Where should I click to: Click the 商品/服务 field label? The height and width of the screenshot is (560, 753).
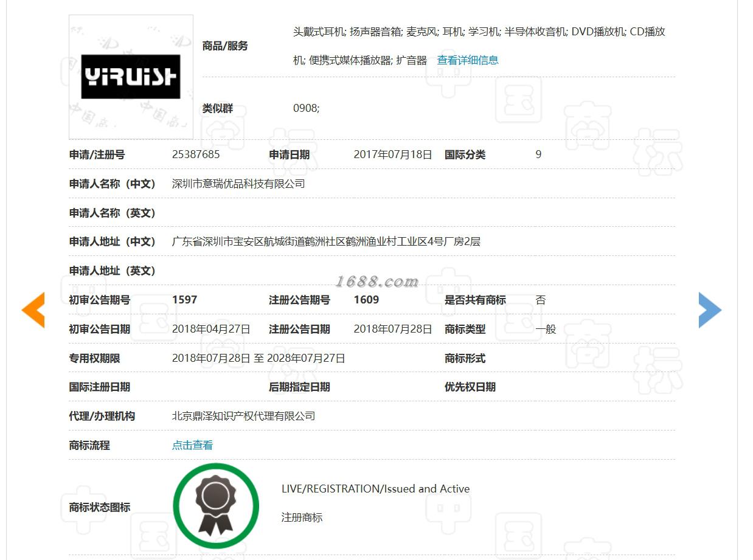pyautogui.click(x=225, y=46)
